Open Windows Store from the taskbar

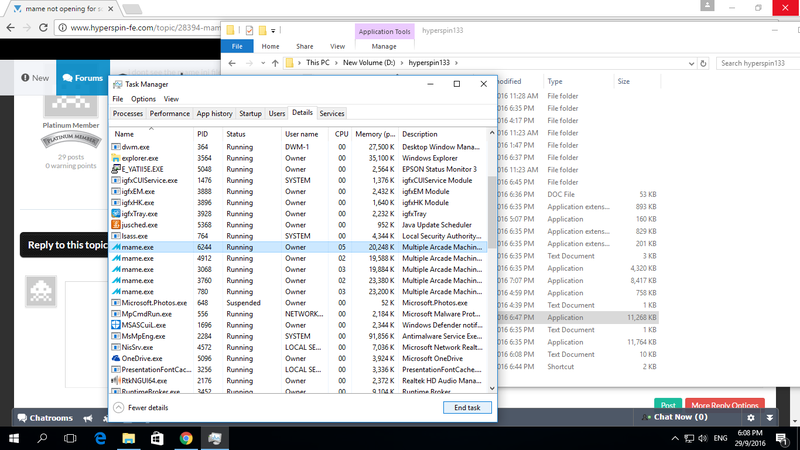[x=157, y=438]
